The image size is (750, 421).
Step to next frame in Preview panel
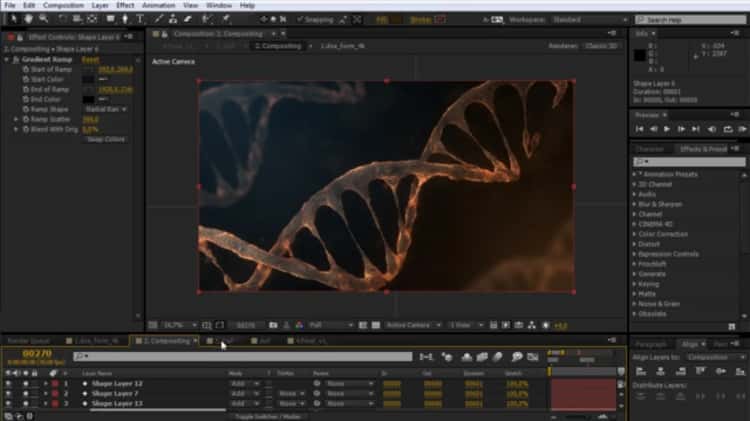click(681, 129)
